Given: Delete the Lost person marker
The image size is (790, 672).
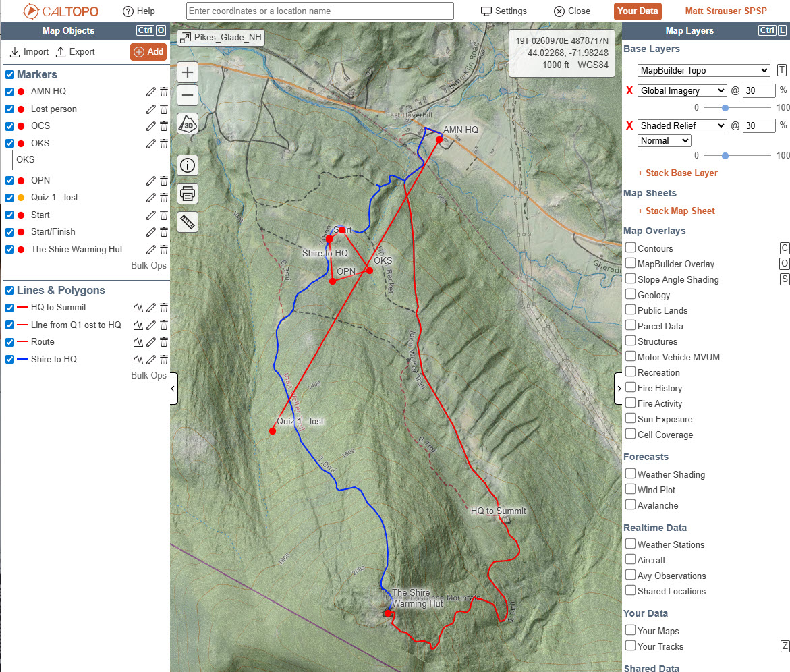Looking at the screenshot, I should pos(164,109).
